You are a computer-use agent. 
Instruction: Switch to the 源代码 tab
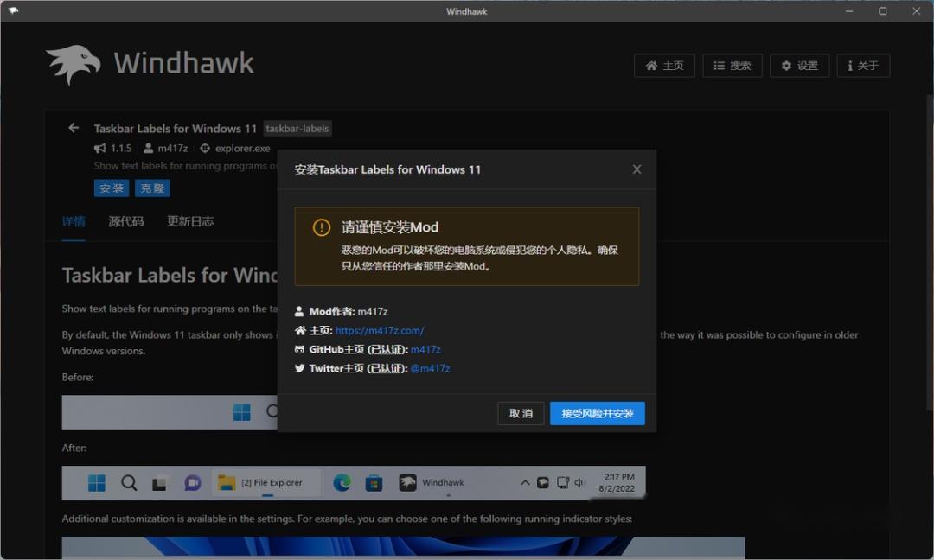click(125, 221)
